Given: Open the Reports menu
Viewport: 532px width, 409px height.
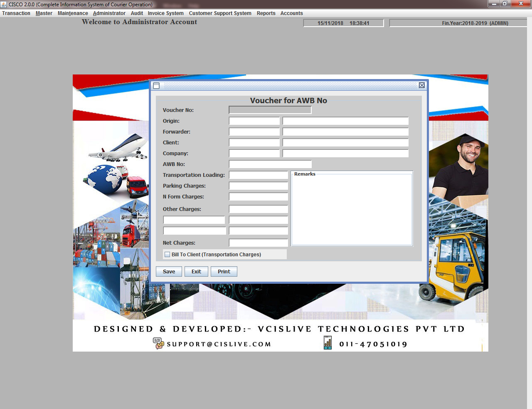Looking at the screenshot, I should [266, 13].
